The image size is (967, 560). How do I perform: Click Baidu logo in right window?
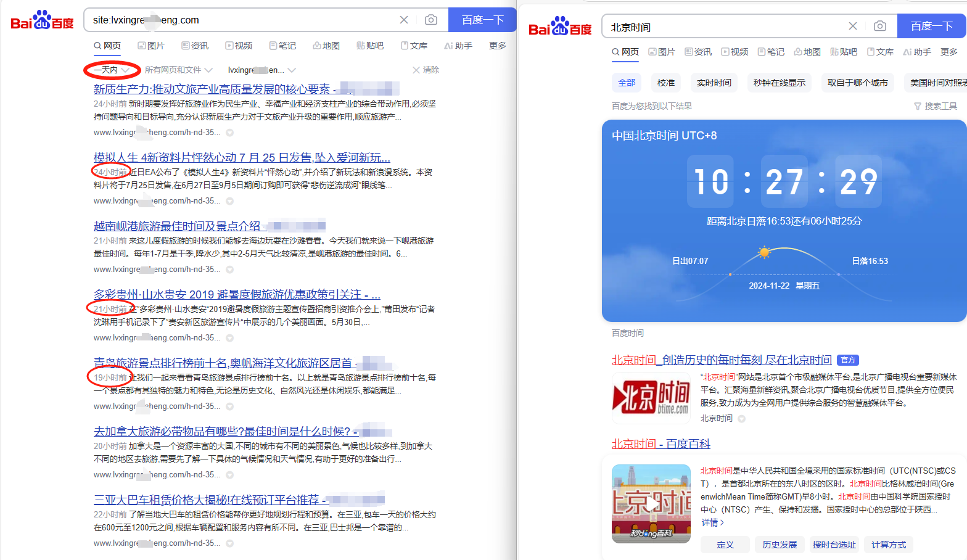(560, 27)
